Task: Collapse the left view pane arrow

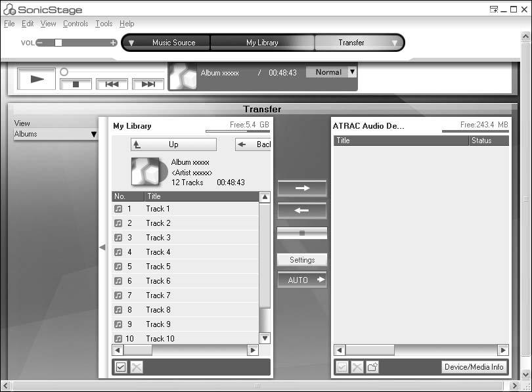Action: pos(102,248)
